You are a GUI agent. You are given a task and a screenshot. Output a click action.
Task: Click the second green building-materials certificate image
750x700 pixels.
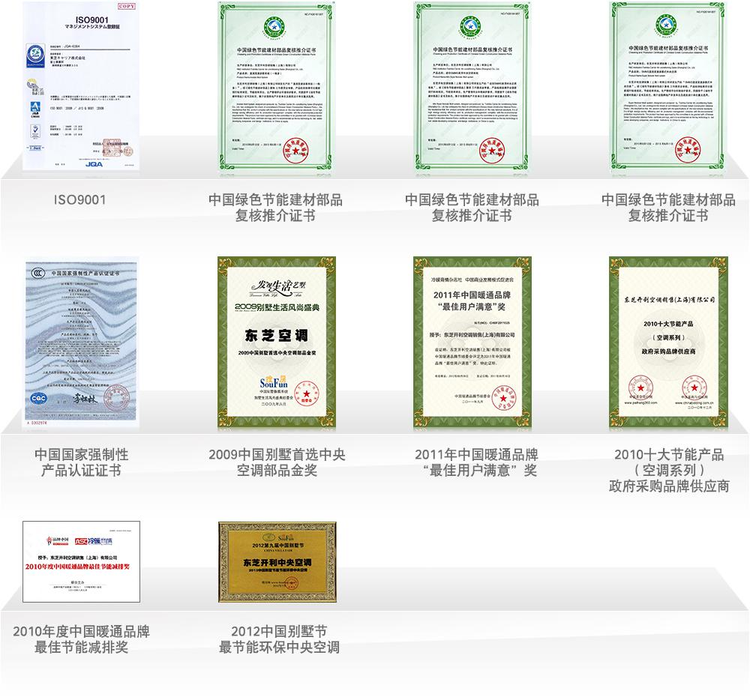pos(472,86)
